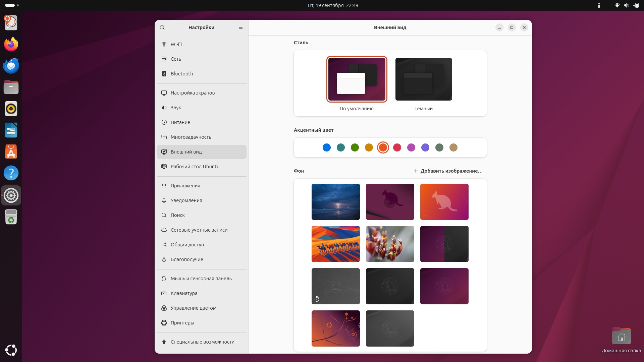Select the half purple half dark wallpaper
644x362 pixels.
click(444, 244)
